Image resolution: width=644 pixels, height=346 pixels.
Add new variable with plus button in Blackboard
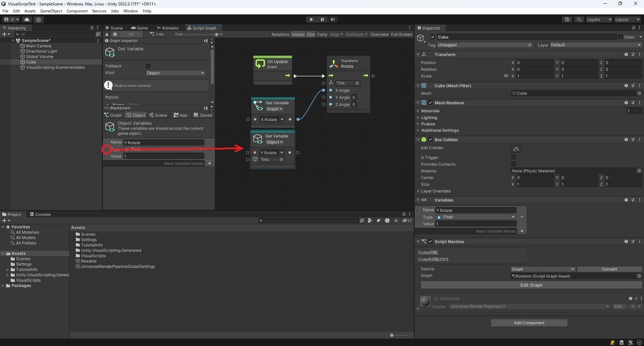(x=210, y=163)
